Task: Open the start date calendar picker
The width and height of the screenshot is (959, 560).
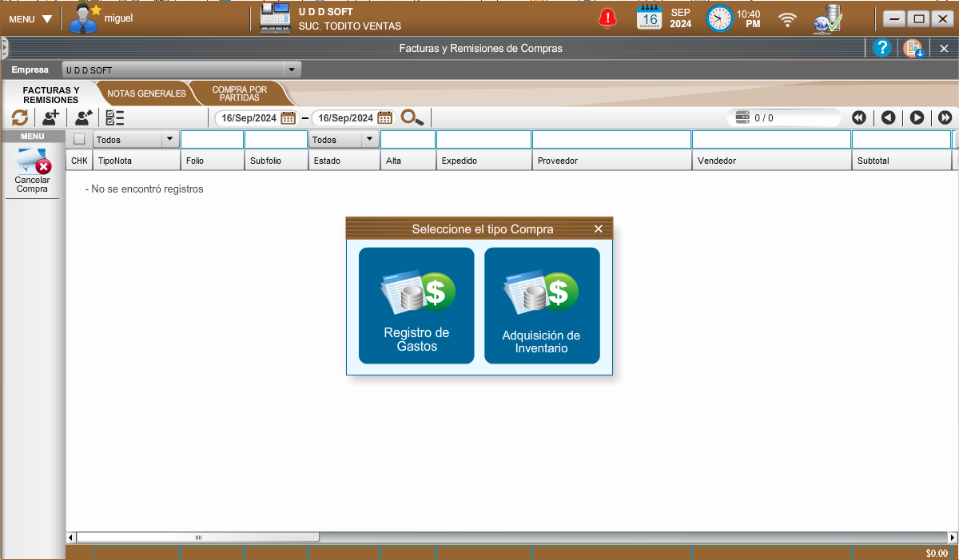Action: point(288,118)
